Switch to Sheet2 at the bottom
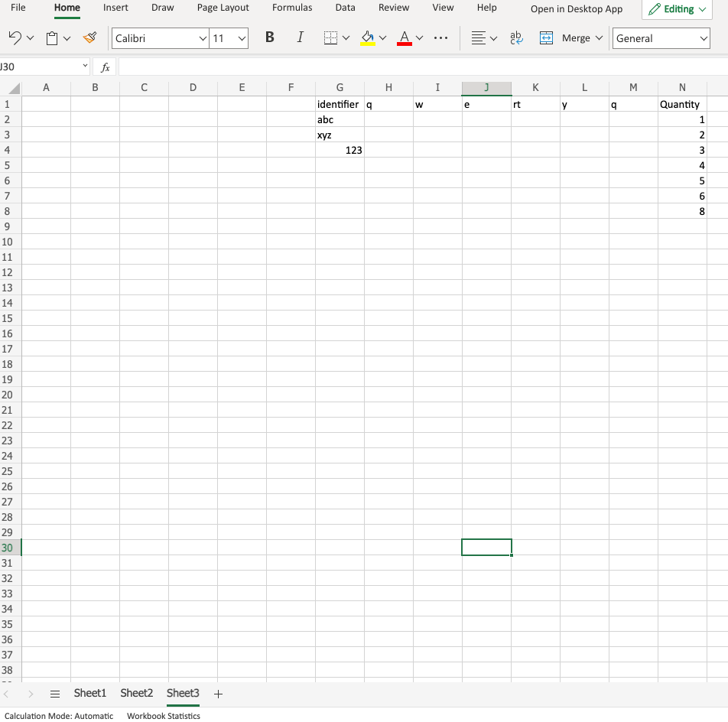The height and width of the screenshot is (722, 728). coord(136,693)
